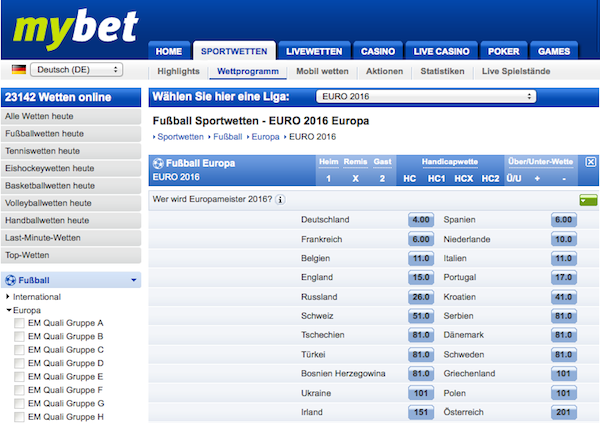600x423 pixels.
Task: Select Griechenland odds 101
Action: (564, 374)
